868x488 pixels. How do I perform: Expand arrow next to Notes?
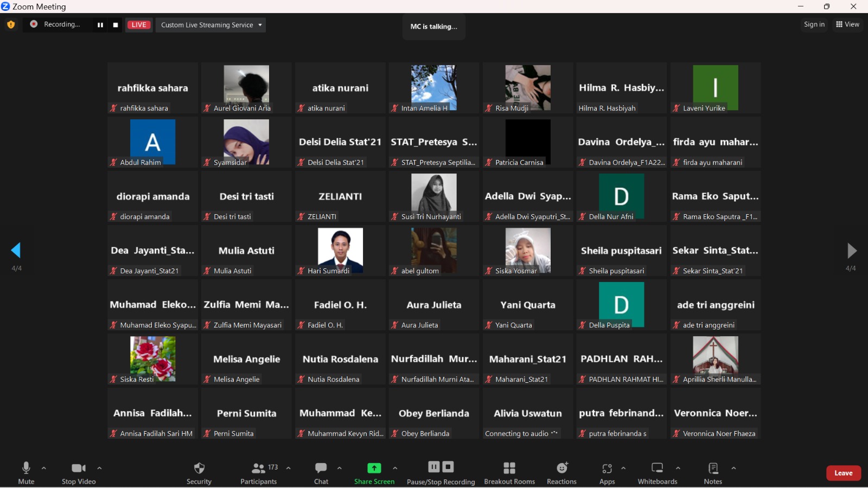click(733, 468)
